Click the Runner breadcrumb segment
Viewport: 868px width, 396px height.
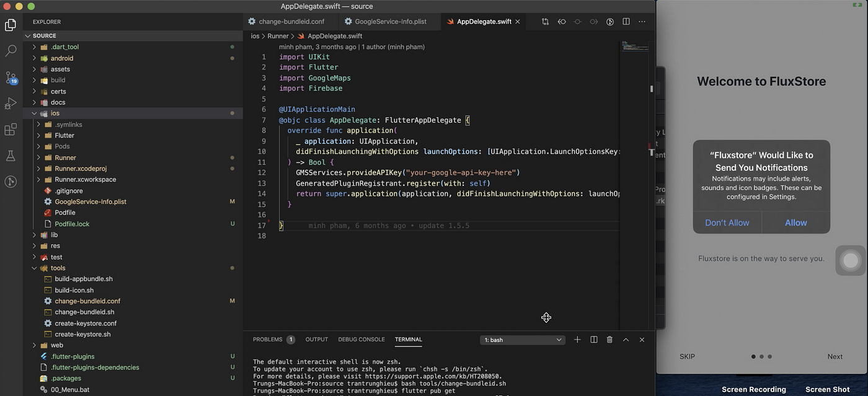click(278, 36)
